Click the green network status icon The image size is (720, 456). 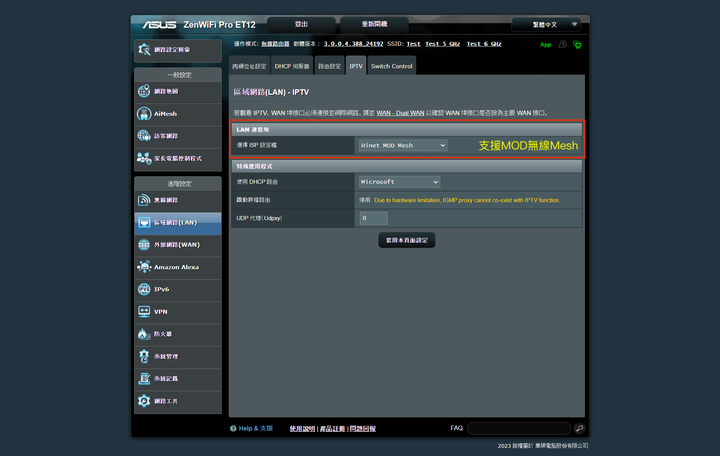click(577, 45)
